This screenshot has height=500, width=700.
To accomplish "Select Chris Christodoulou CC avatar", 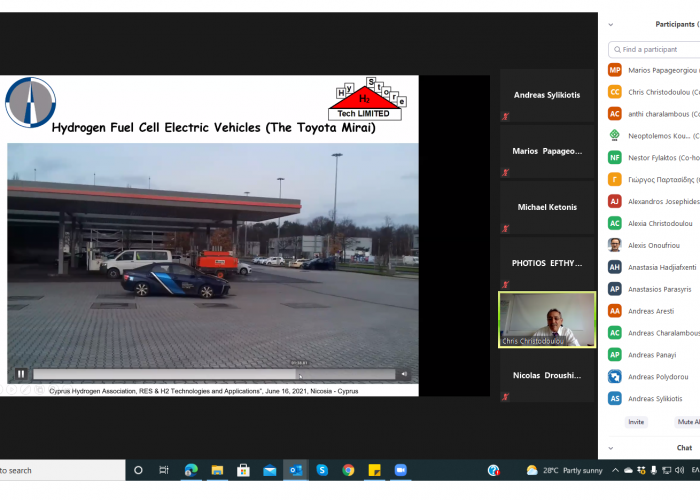I will (x=615, y=92).
